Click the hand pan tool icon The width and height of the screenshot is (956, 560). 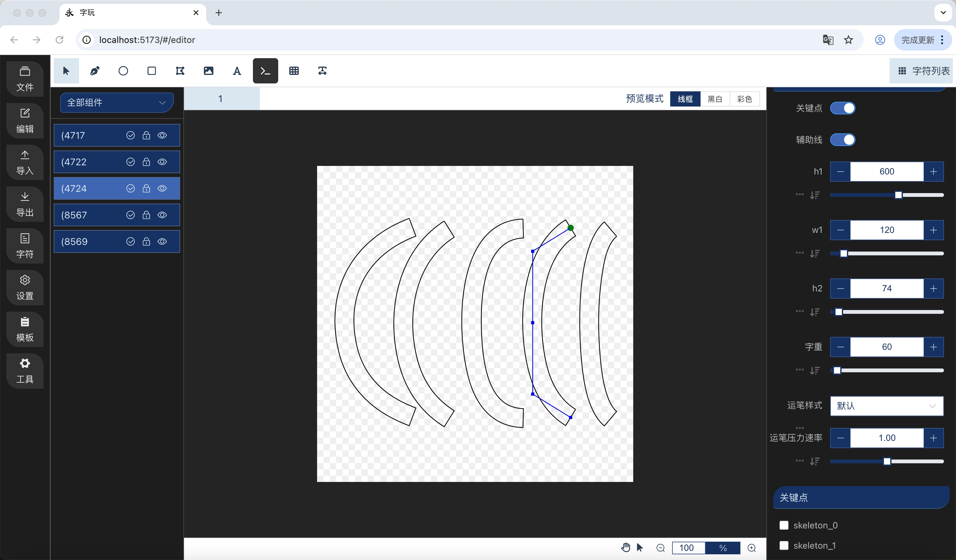point(626,547)
